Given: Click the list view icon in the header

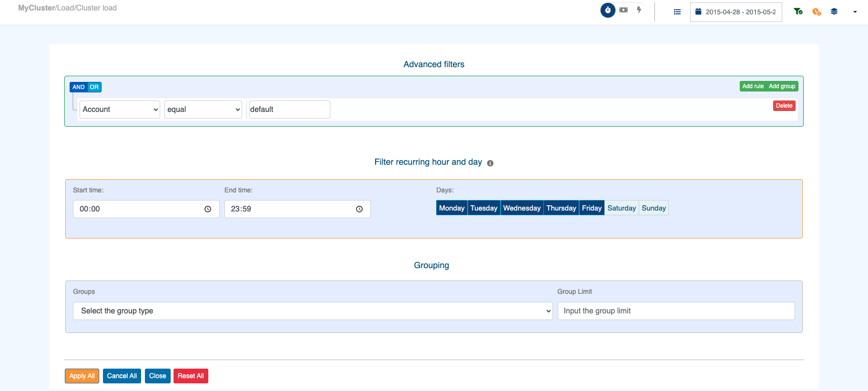Looking at the screenshot, I should (x=677, y=12).
